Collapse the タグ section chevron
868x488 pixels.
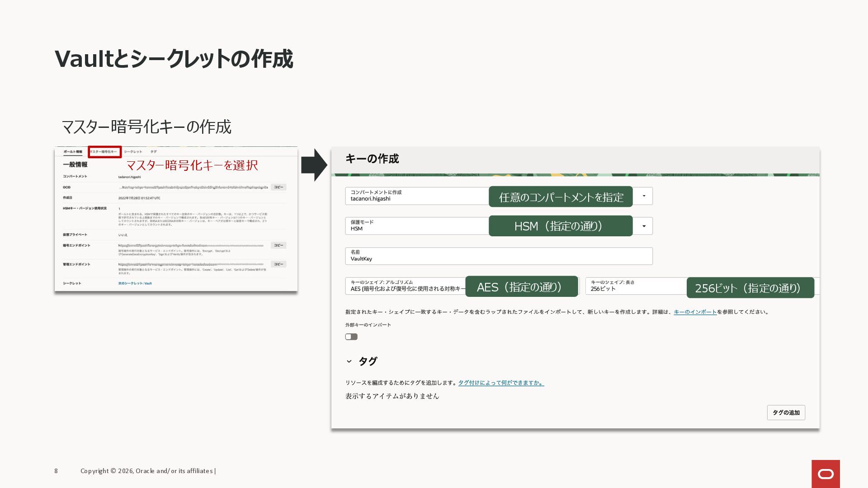point(349,361)
